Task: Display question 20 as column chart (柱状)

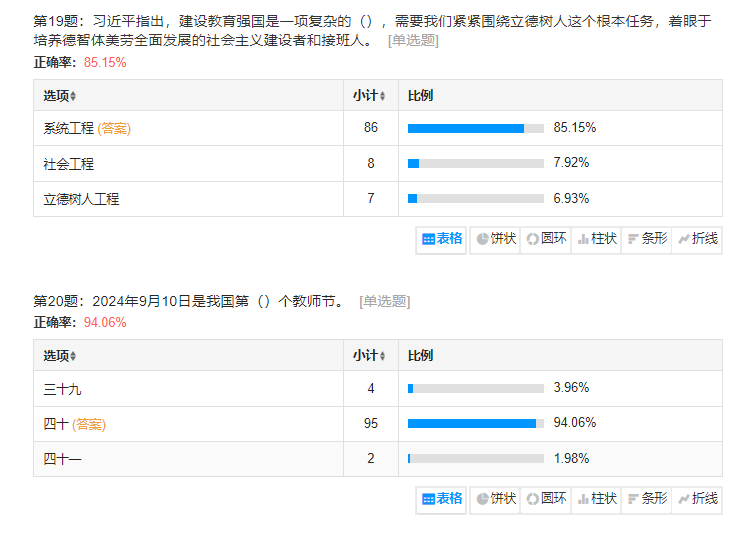Action: [x=597, y=498]
